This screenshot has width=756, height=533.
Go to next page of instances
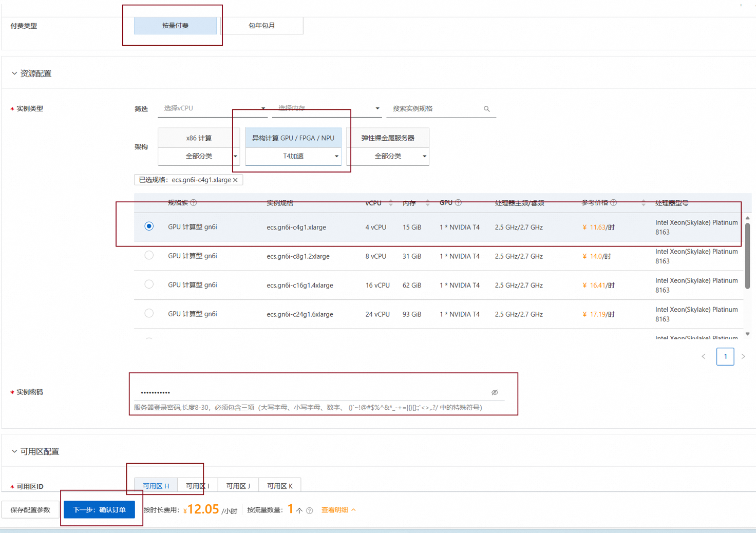tap(743, 356)
